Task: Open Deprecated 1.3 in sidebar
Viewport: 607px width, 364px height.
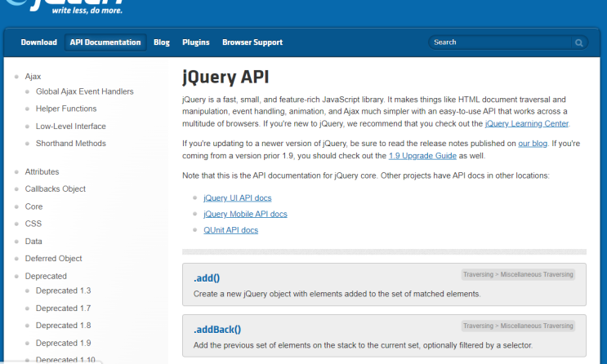Action: [64, 291]
